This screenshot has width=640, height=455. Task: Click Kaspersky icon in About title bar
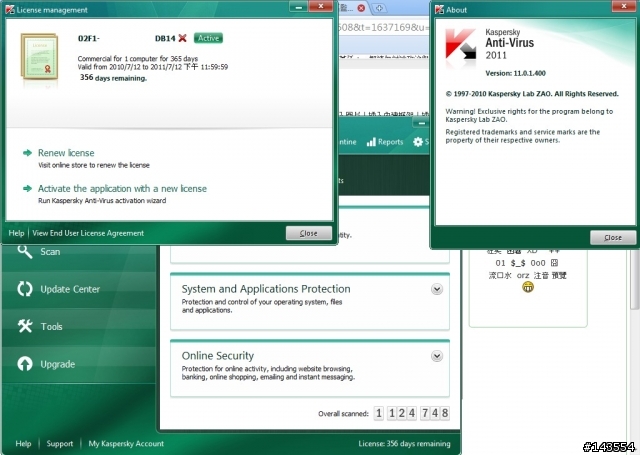pos(439,9)
